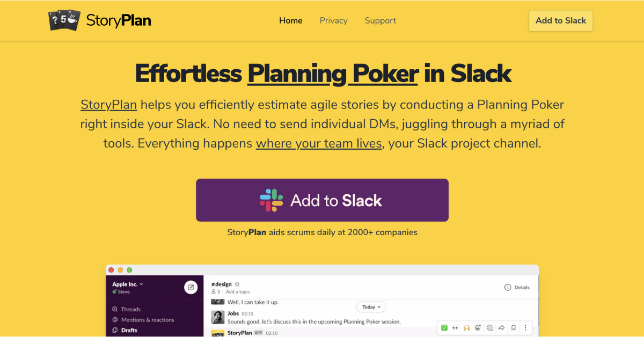The width and height of the screenshot is (644, 337).
Task: Open Mentions & reactions
Action: (147, 319)
